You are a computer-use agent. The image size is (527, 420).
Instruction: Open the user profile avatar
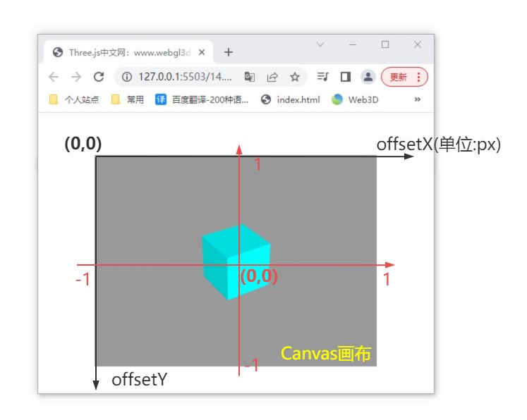coord(368,77)
